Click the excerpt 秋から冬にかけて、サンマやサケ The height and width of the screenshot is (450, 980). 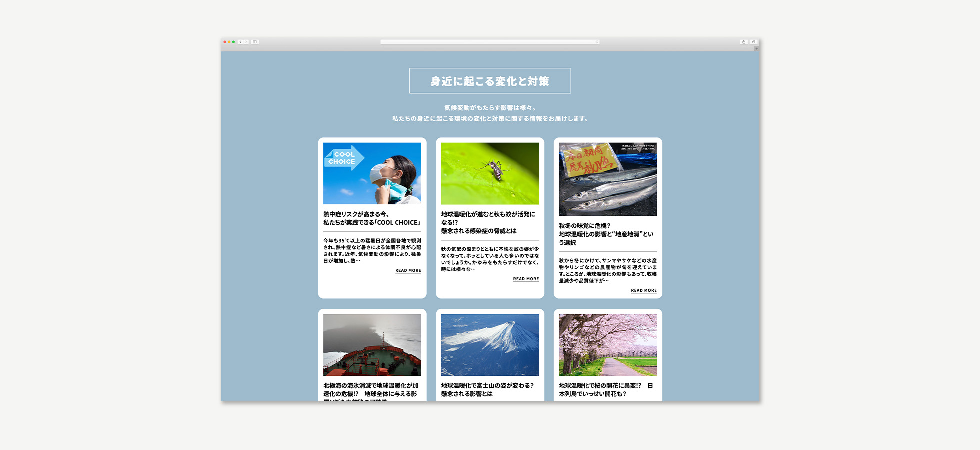(608, 271)
